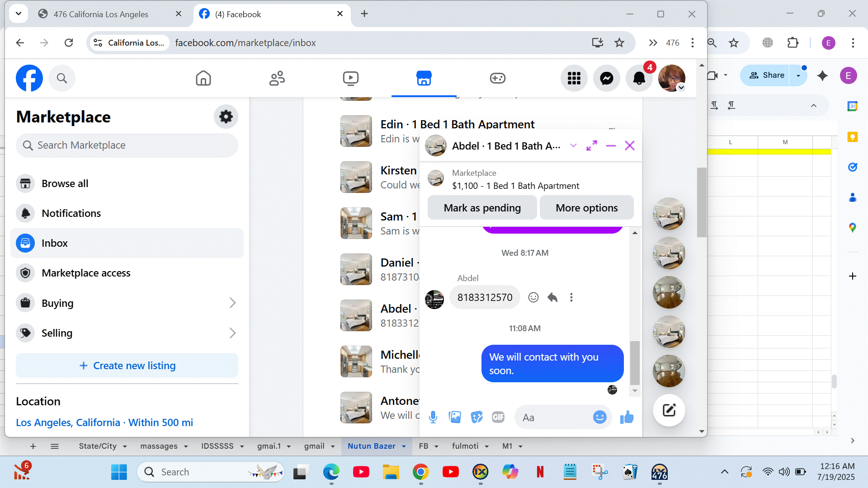Open Facebook notifications bell
Image resolution: width=868 pixels, height=488 pixels.
coord(639,78)
